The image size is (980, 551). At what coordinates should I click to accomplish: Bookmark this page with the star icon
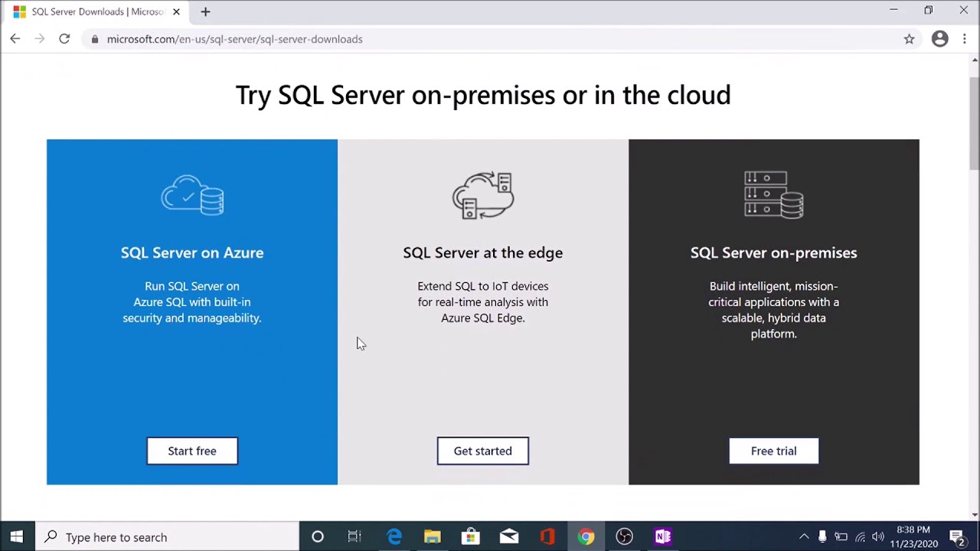[x=909, y=39]
